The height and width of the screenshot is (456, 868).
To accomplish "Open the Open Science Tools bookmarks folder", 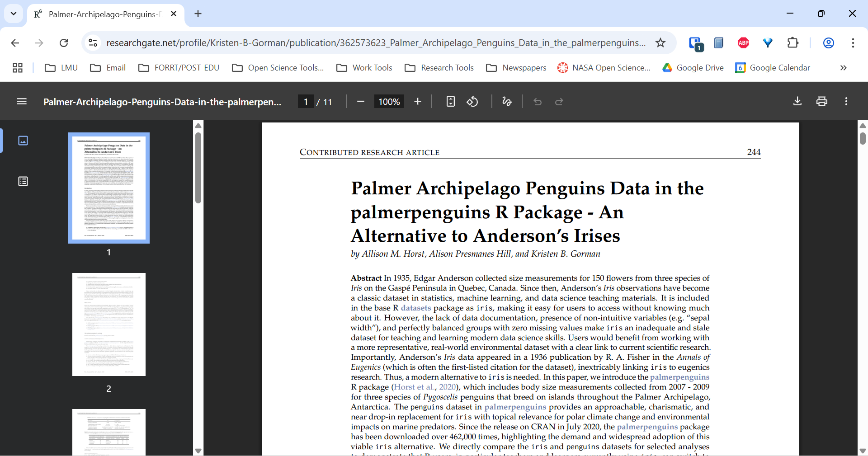I will [x=278, y=68].
